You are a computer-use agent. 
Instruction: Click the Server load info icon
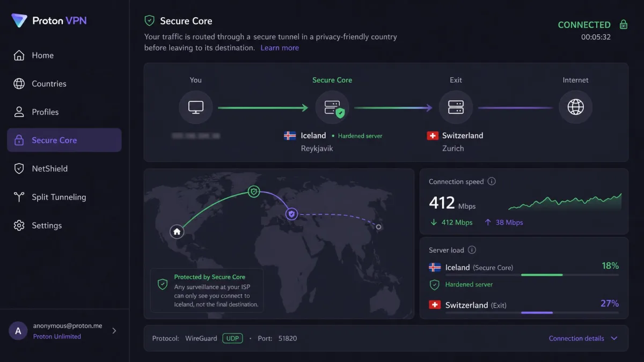pos(472,250)
